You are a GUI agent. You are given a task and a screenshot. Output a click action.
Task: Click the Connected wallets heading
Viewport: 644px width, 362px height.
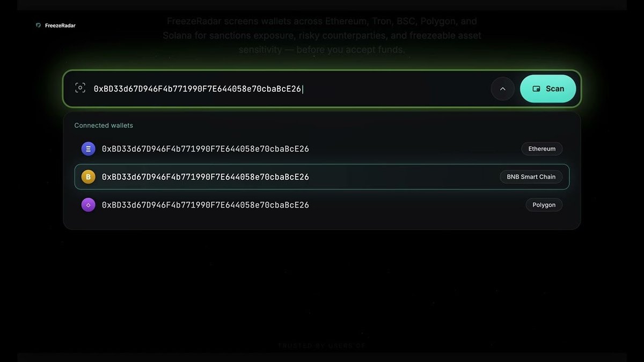pos(104,125)
